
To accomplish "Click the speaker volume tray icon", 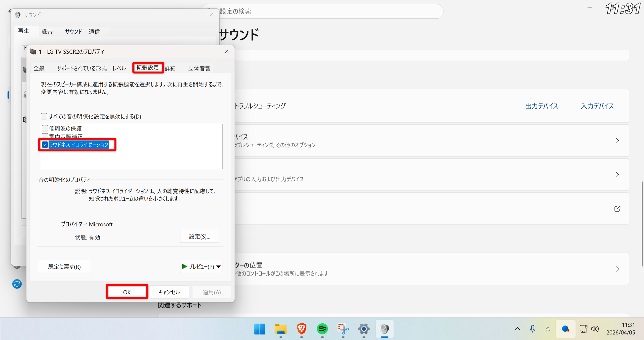I will (595, 329).
